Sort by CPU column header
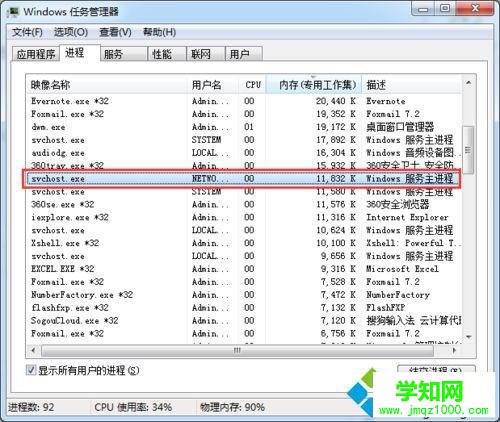This screenshot has height=422, width=500. tap(252, 85)
